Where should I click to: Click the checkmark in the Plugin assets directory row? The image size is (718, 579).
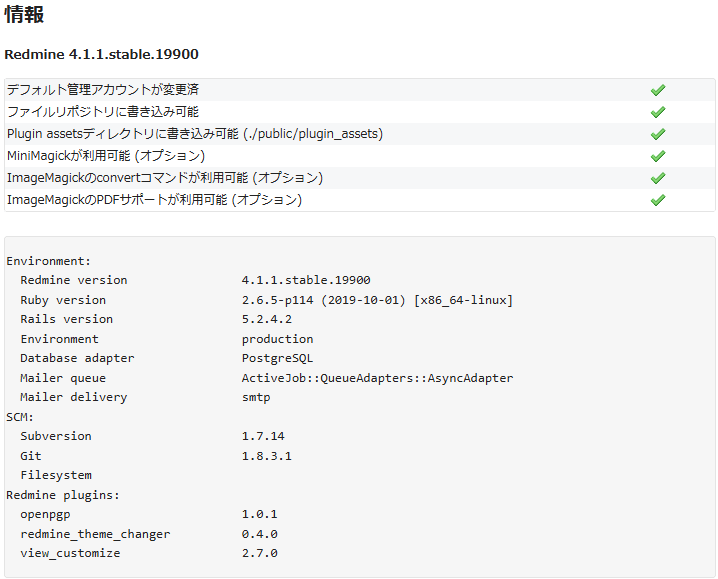coord(658,134)
